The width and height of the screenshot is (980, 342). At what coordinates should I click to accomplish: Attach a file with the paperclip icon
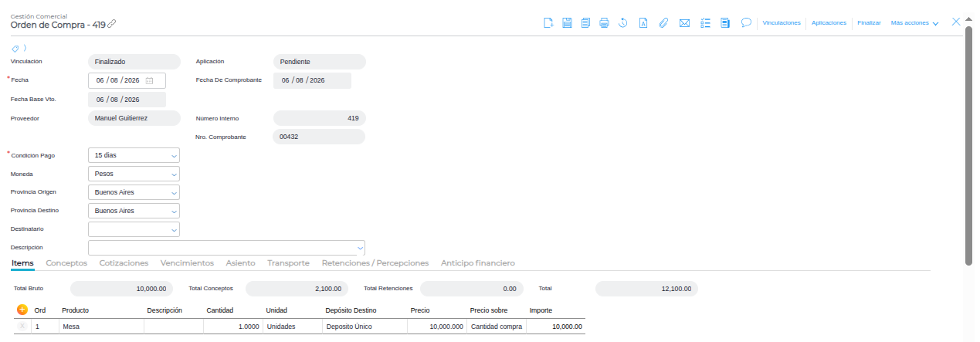[x=663, y=23]
